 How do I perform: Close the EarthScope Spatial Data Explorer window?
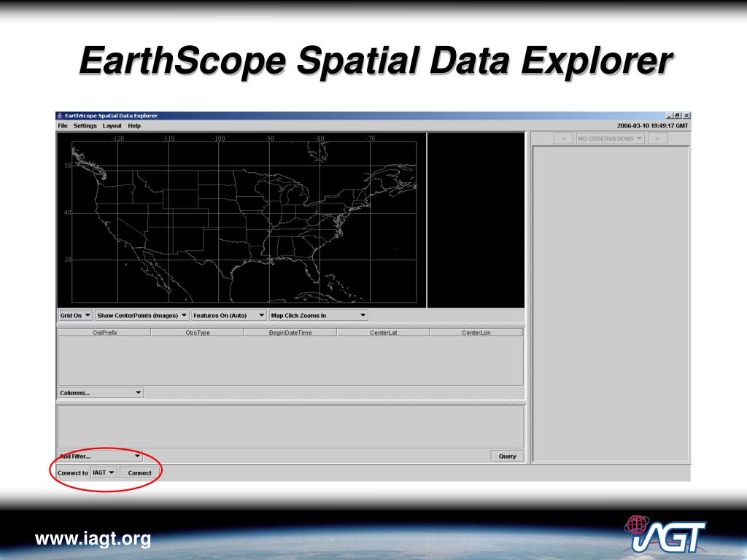point(686,116)
